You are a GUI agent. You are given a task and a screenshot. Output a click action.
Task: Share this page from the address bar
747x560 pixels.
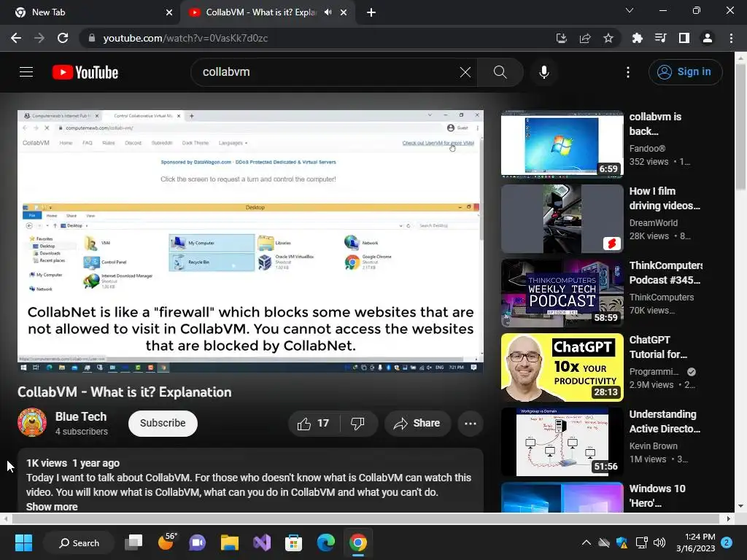click(585, 38)
